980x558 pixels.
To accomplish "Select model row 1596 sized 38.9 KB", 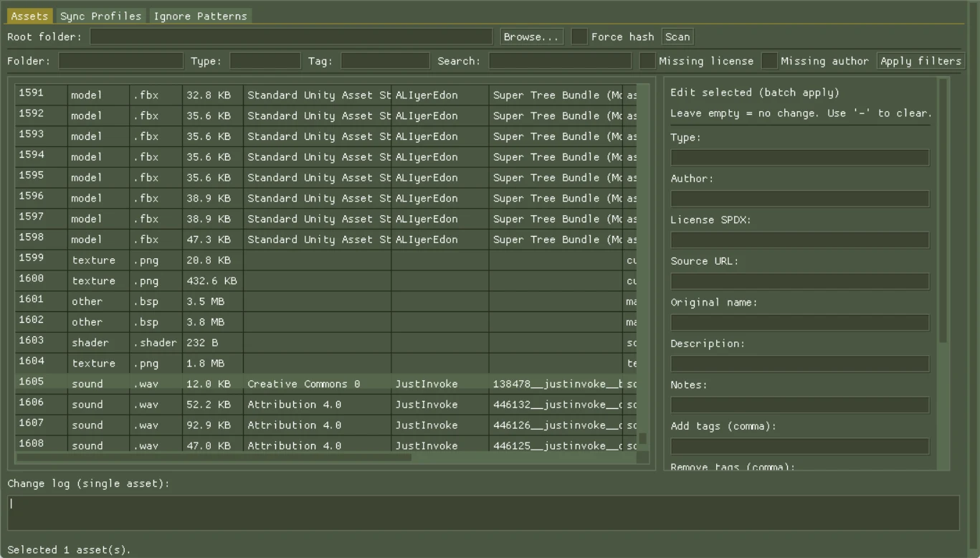I will click(326, 198).
